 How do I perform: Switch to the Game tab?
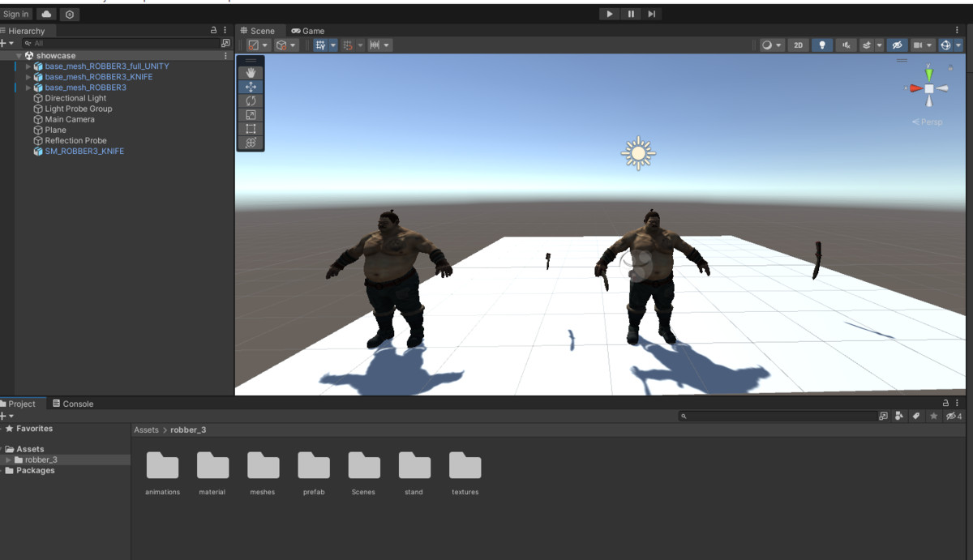(308, 31)
